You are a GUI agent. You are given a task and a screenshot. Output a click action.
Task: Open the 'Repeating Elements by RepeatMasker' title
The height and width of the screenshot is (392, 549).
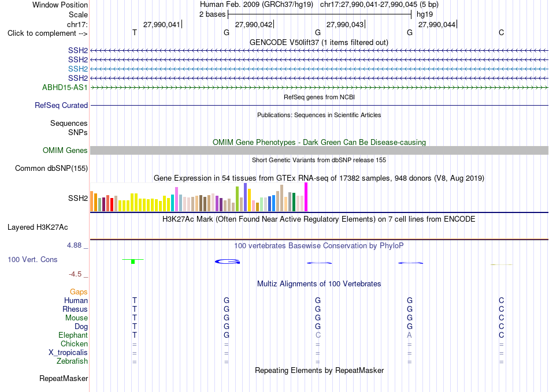(x=319, y=370)
